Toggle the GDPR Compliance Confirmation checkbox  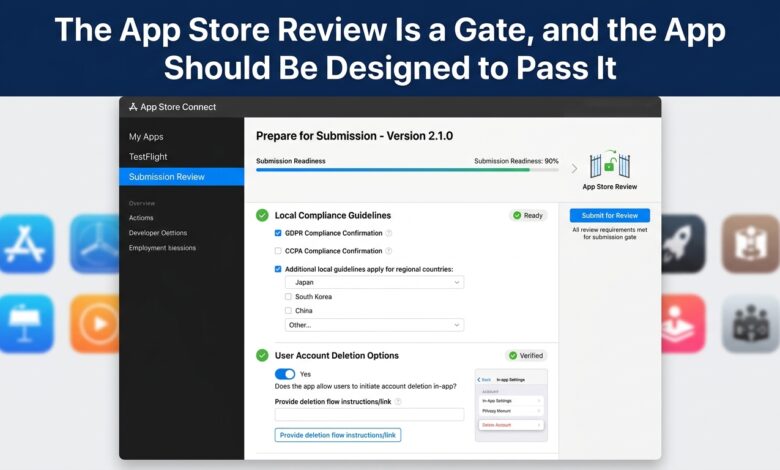tap(278, 233)
